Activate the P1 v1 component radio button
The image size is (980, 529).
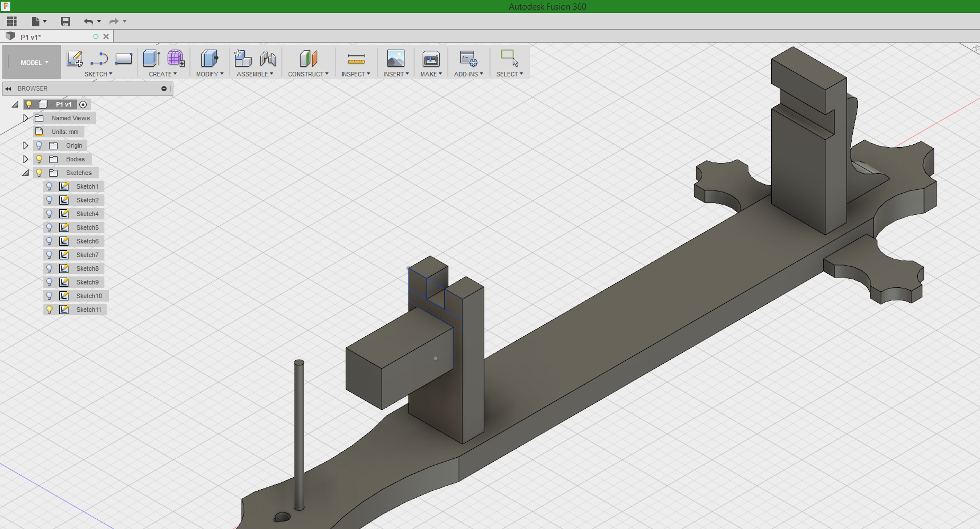click(83, 104)
